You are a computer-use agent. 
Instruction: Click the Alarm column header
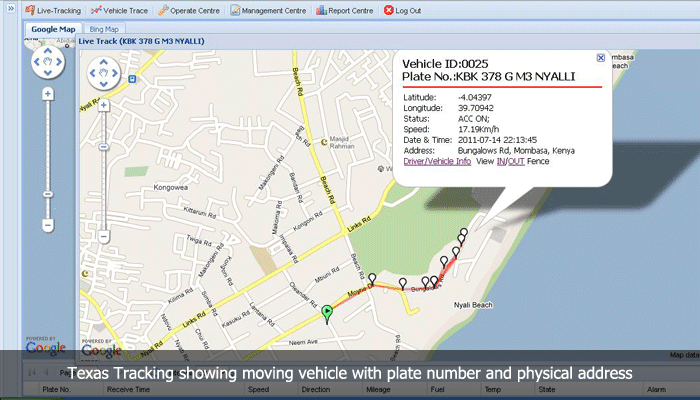coord(656,389)
